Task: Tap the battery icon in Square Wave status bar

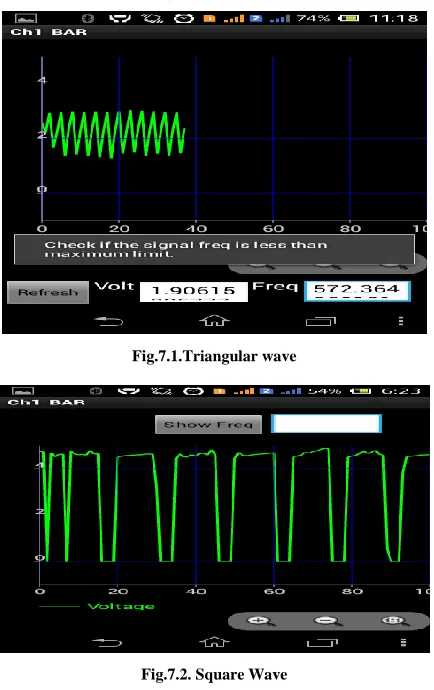Action: 360,391
